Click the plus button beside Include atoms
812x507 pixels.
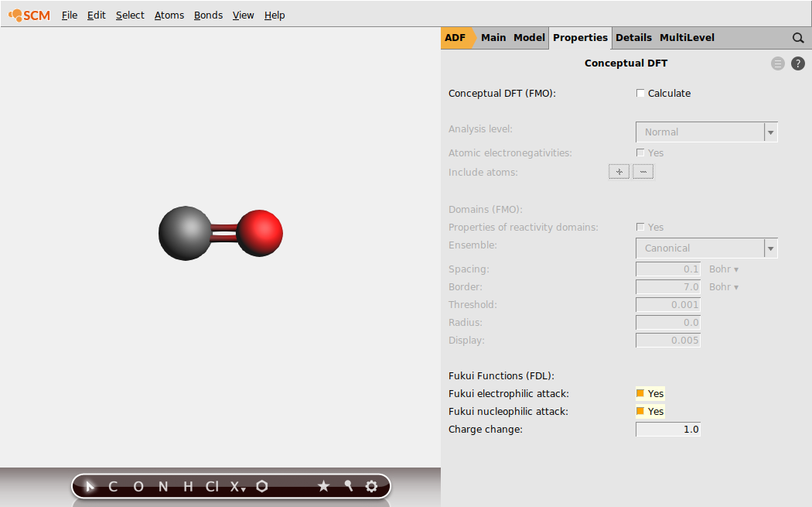tap(619, 172)
